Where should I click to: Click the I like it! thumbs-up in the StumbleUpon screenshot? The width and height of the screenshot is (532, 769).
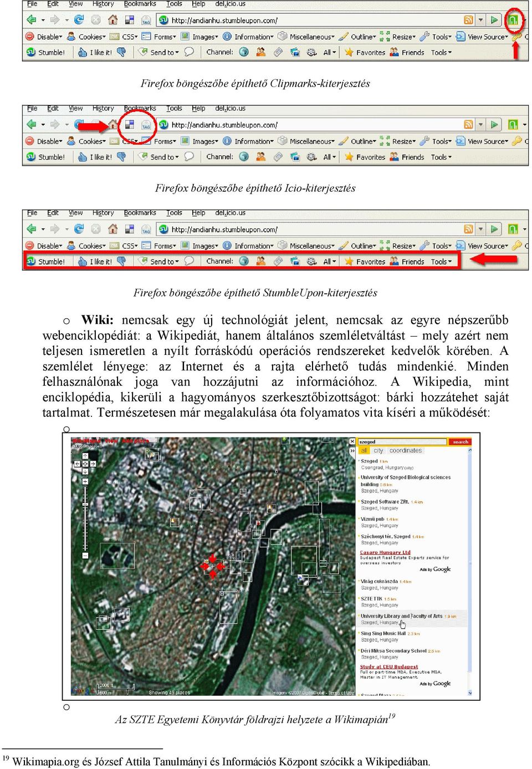pos(95,261)
